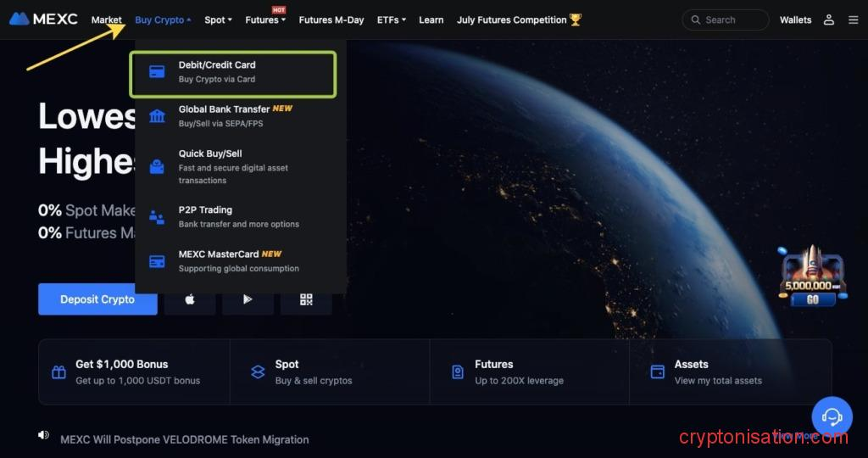
Task: Show the QR code download icon
Action: pos(306,299)
